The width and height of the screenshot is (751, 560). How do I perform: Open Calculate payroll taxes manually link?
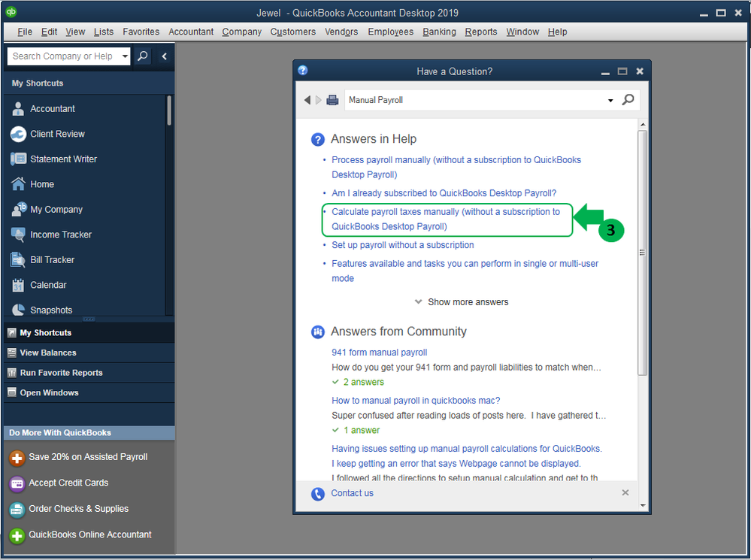pos(446,219)
